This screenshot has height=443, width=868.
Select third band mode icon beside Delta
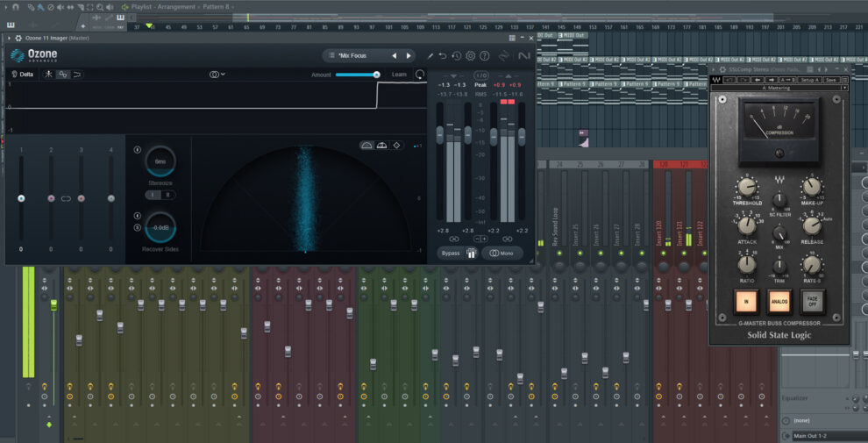[77, 75]
